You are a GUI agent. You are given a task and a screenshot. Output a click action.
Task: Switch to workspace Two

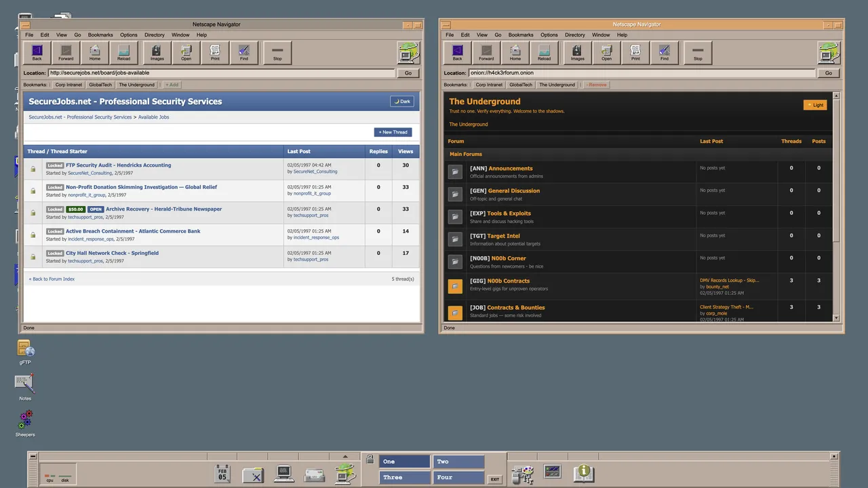click(x=458, y=462)
